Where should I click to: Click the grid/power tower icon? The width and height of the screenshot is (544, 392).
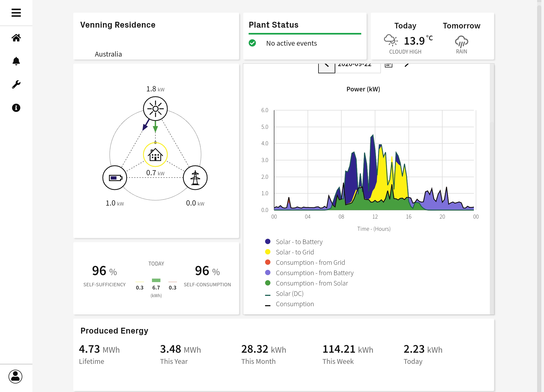coord(195,177)
